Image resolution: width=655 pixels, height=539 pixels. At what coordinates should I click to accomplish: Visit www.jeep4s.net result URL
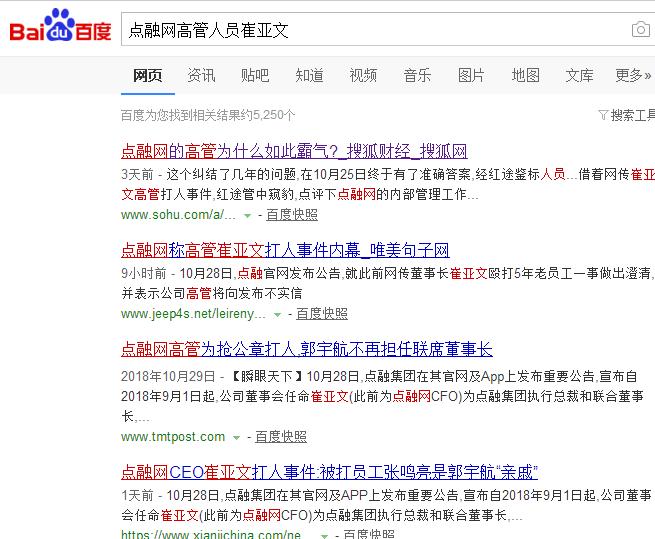tap(193, 314)
